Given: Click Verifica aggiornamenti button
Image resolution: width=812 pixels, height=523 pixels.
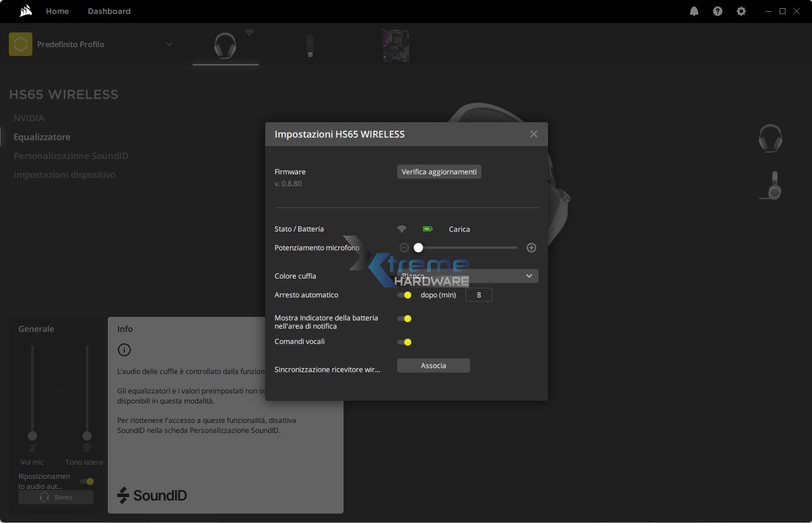Looking at the screenshot, I should 439,172.
